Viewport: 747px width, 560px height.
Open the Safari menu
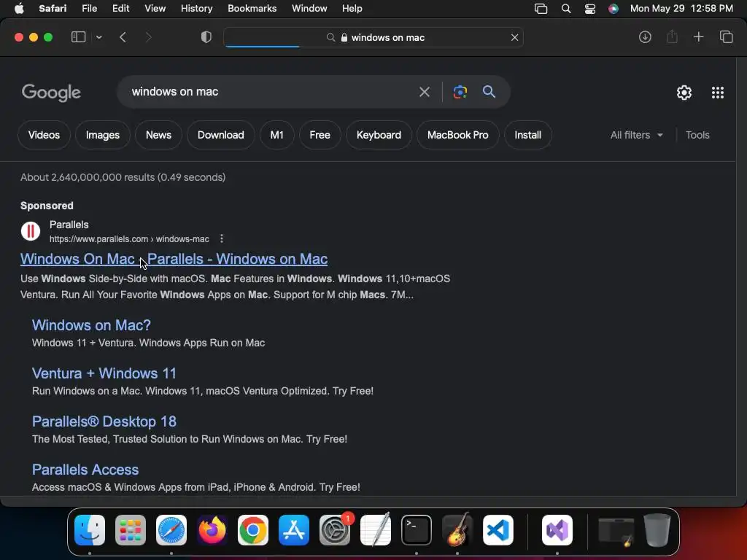[53, 9]
